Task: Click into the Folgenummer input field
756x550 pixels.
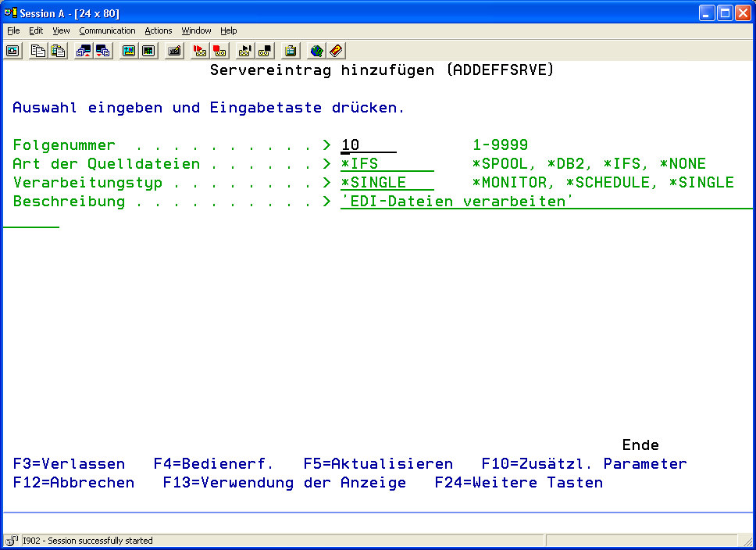Action: [368, 145]
